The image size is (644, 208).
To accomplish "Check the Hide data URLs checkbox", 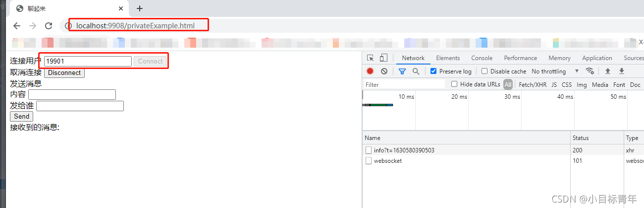I will pyautogui.click(x=454, y=84).
